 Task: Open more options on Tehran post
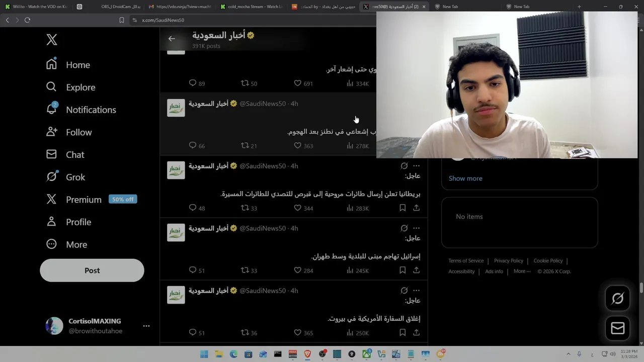coord(416,228)
